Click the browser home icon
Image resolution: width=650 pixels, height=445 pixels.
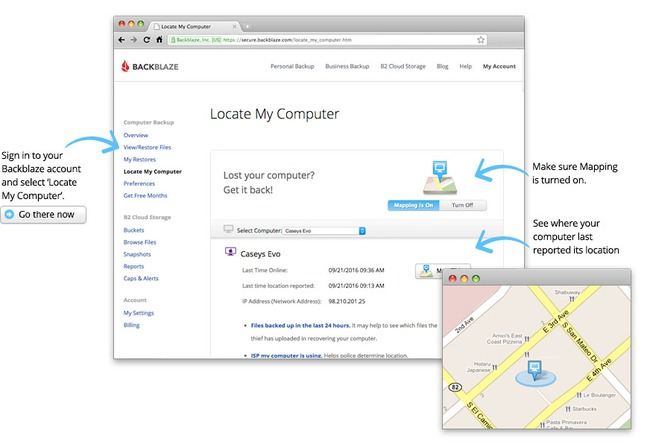point(159,40)
